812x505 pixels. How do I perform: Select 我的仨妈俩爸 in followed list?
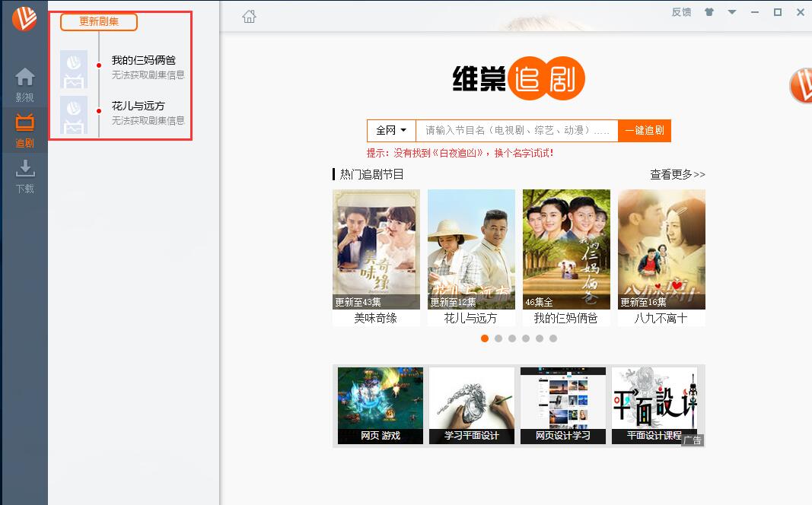point(143,60)
